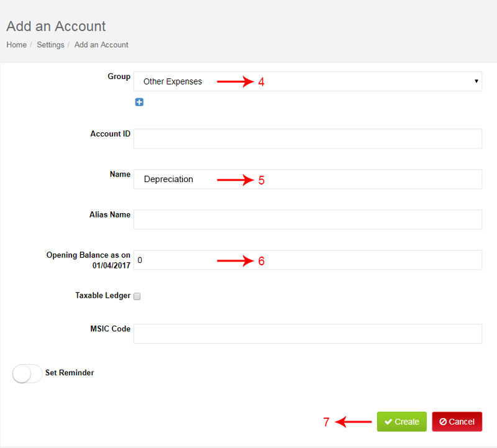Click the Set Reminder label text
The width and height of the screenshot is (497, 448).
[x=70, y=373]
